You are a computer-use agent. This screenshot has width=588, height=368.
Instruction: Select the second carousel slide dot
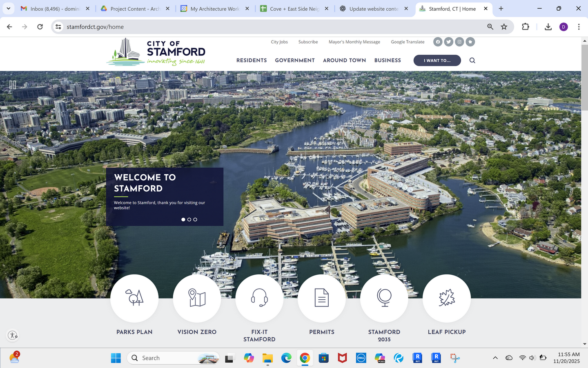[189, 220]
